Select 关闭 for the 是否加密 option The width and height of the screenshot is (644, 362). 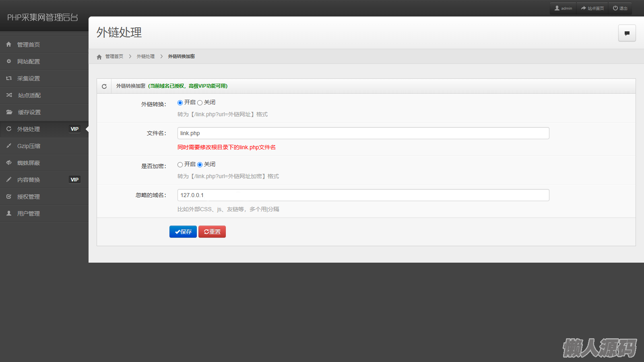point(200,165)
